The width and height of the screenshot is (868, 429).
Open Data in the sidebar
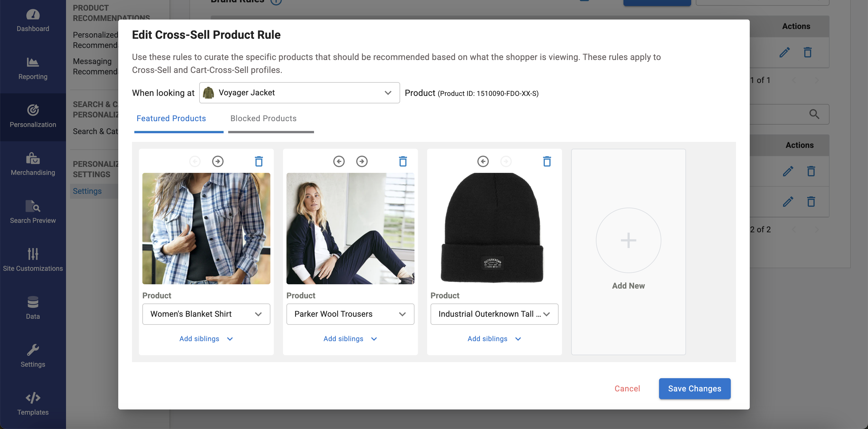point(33,308)
